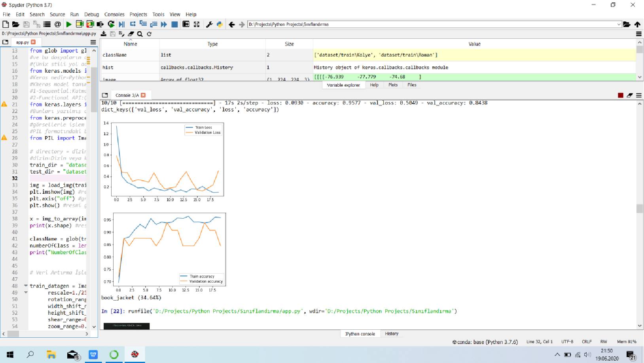Run file with green play button
The height and width of the screenshot is (363, 644).
69,24
